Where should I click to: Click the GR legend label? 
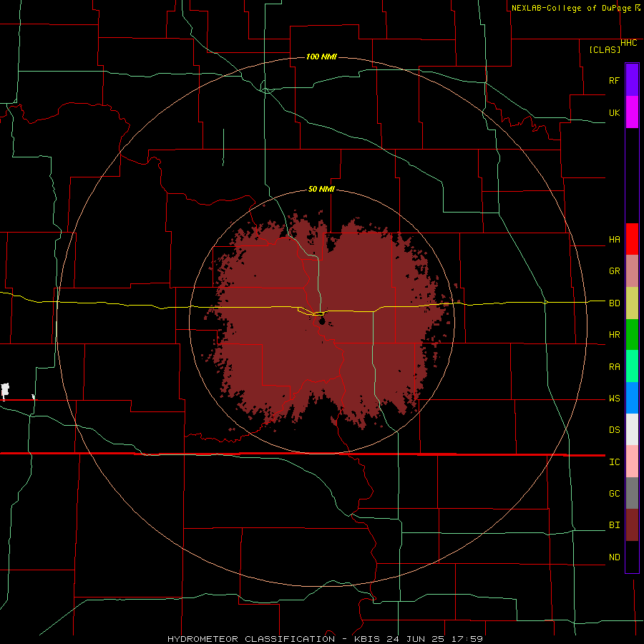pyautogui.click(x=614, y=271)
